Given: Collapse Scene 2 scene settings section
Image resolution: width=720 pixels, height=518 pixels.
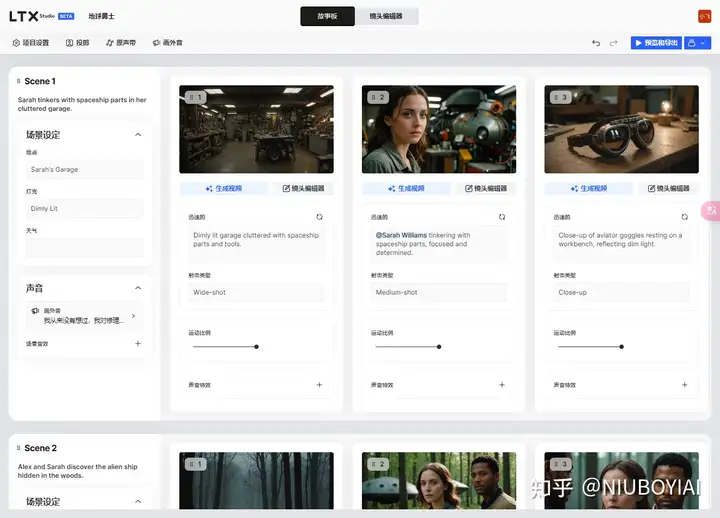Looking at the screenshot, I should coord(138,501).
